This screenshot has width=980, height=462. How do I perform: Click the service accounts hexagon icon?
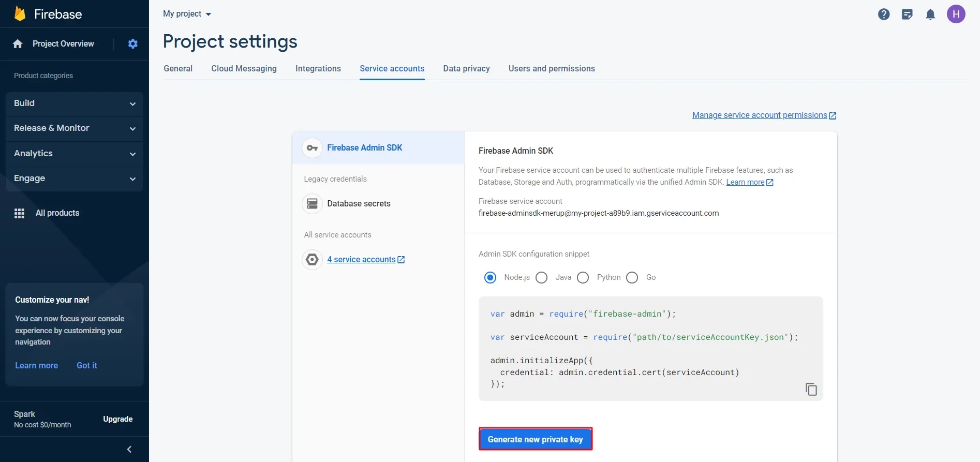coord(313,260)
